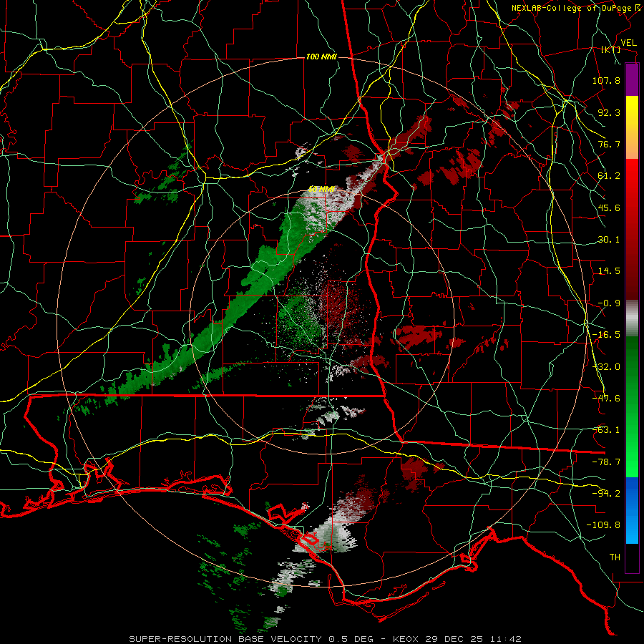Click the -78.7 velocity scale value
Image resolution: width=644 pixels, height=644 pixels.
coord(606,462)
